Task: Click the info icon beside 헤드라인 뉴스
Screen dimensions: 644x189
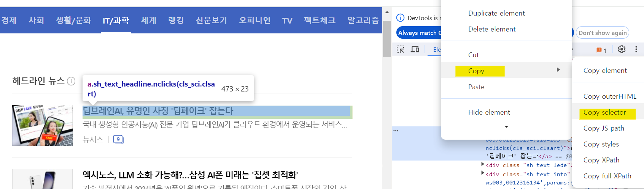Action: 71,81
